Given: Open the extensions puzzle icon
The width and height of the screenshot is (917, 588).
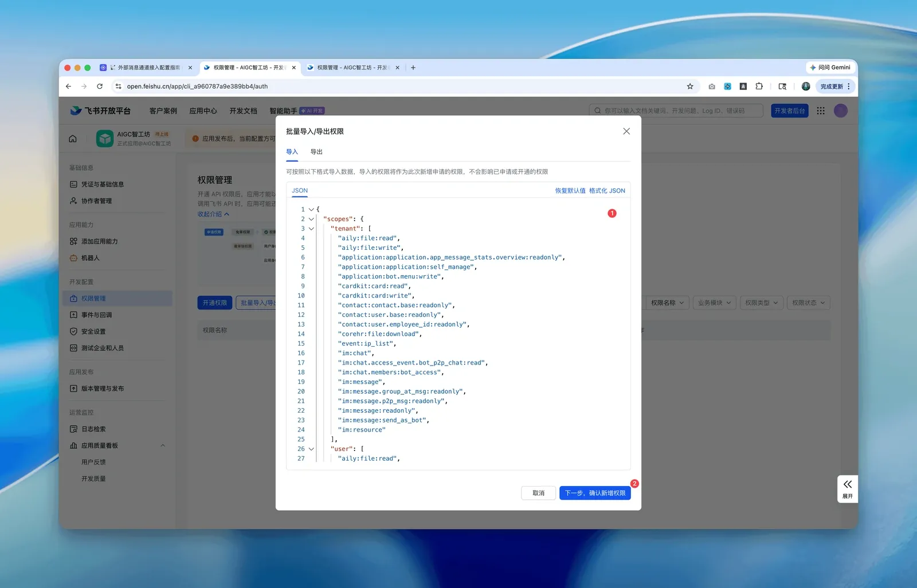Looking at the screenshot, I should pos(759,87).
